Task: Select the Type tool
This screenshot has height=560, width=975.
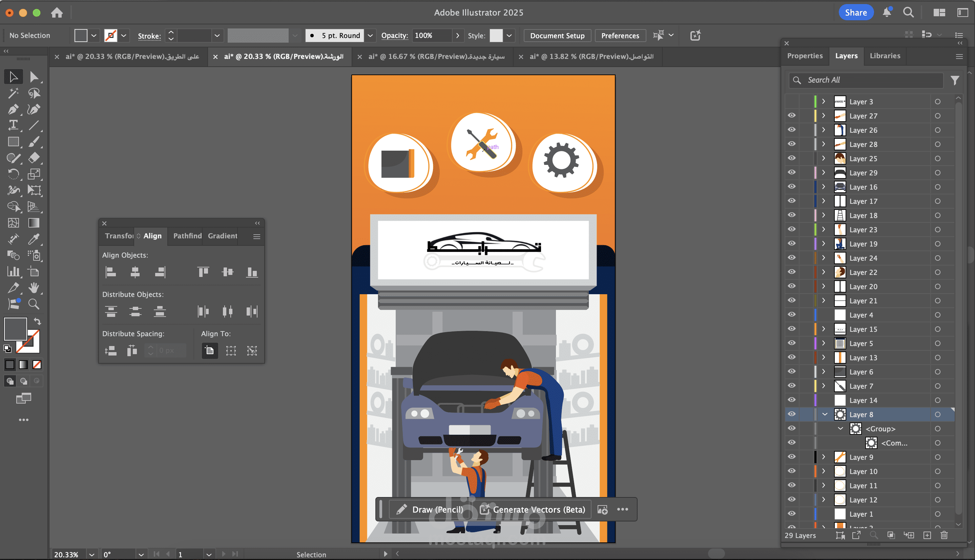Action: [13, 125]
